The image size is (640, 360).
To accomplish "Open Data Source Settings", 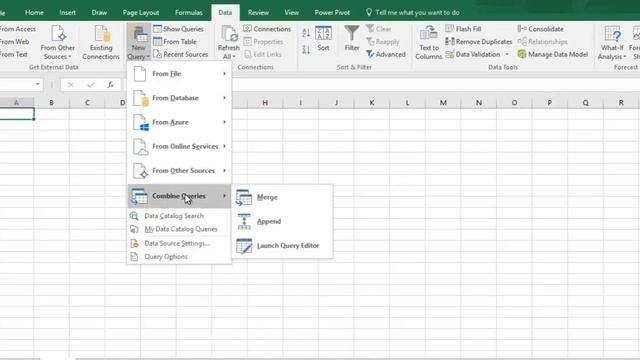I will 179,243.
